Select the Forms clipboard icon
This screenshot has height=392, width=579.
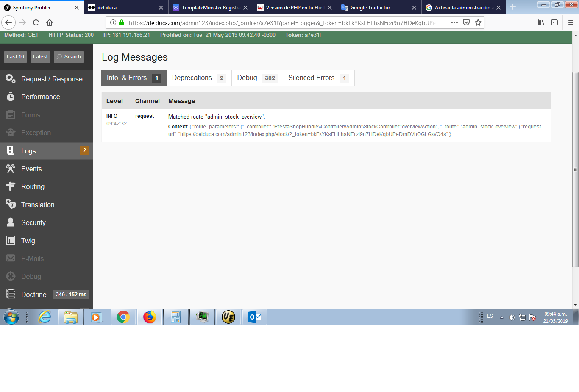click(11, 115)
